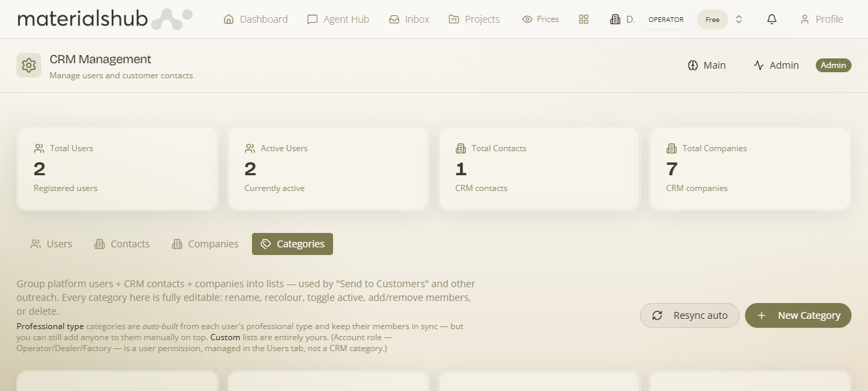Click the 'Professional type' bold text
The image size is (868, 391).
tap(50, 326)
